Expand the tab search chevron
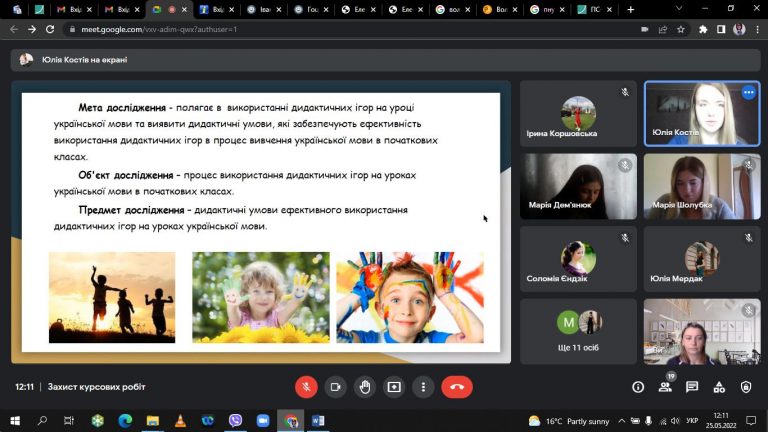 click(x=679, y=9)
